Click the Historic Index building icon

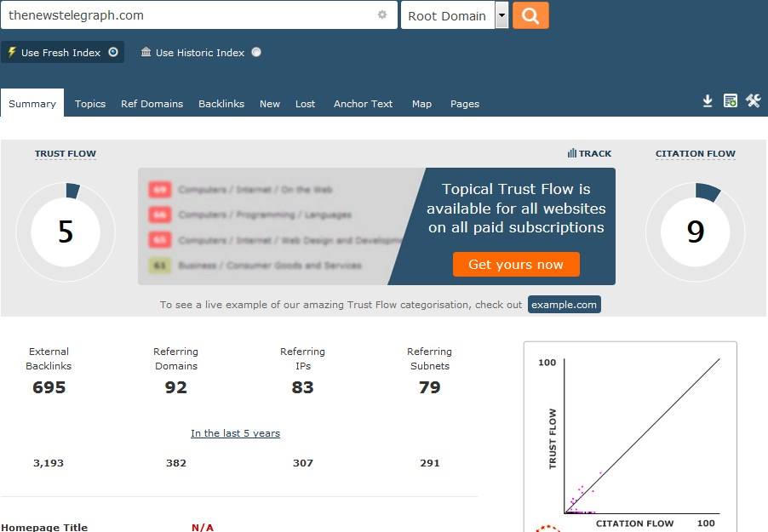(x=146, y=52)
